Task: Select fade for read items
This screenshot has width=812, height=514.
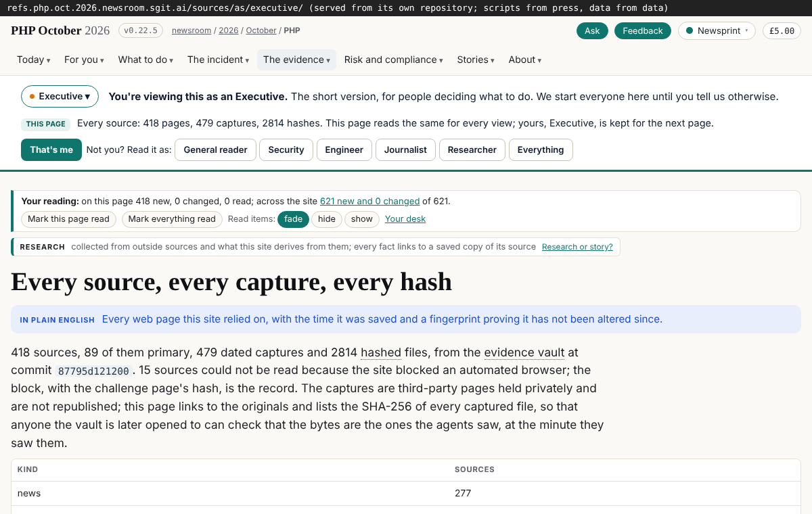Action: click(x=293, y=219)
